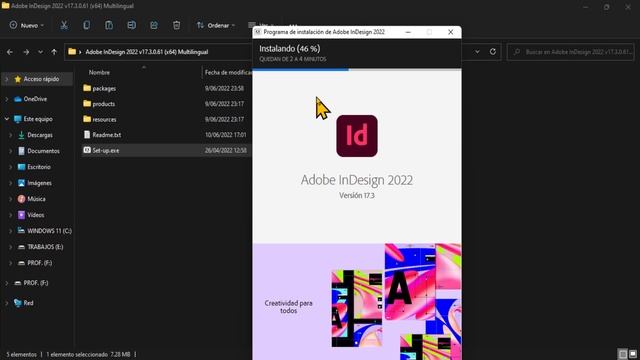The image size is (640, 360).
Task: Click the Cut scissors icon in Explorer toolbar
Action: (64, 25)
